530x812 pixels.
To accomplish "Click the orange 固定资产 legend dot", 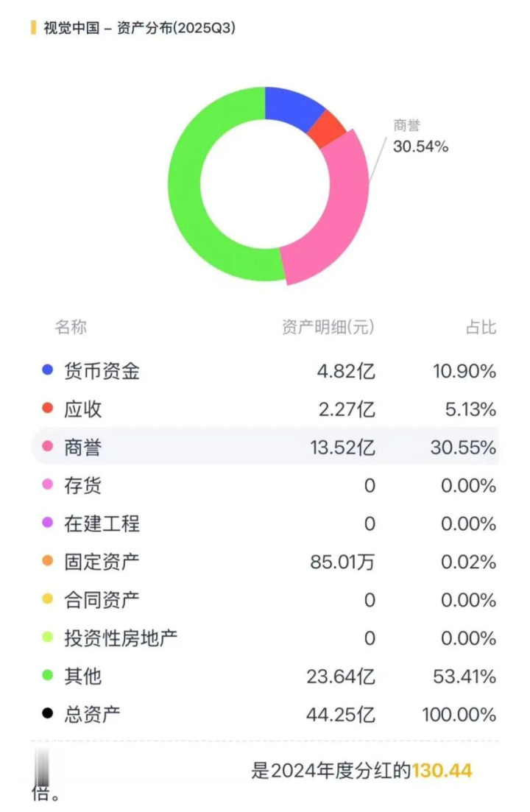I will coord(48,562).
